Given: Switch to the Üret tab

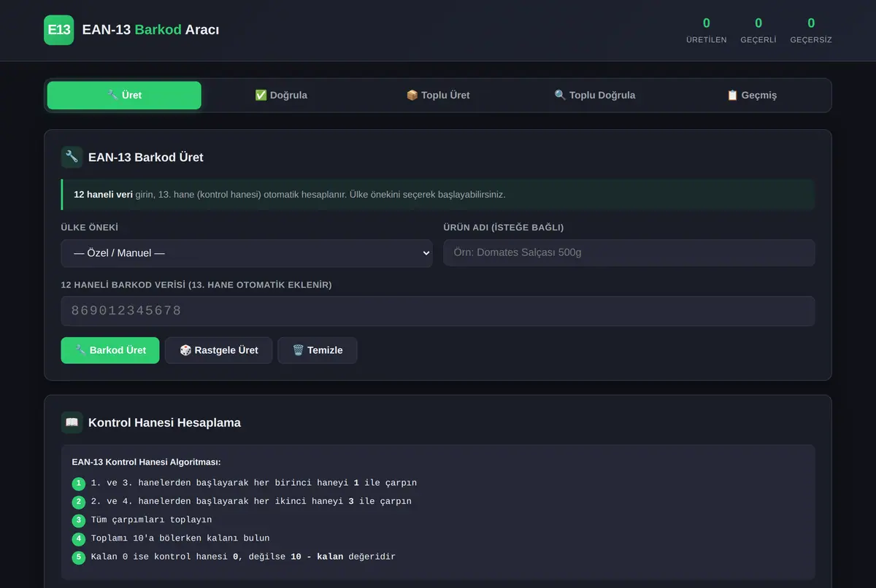Looking at the screenshot, I should pos(124,96).
